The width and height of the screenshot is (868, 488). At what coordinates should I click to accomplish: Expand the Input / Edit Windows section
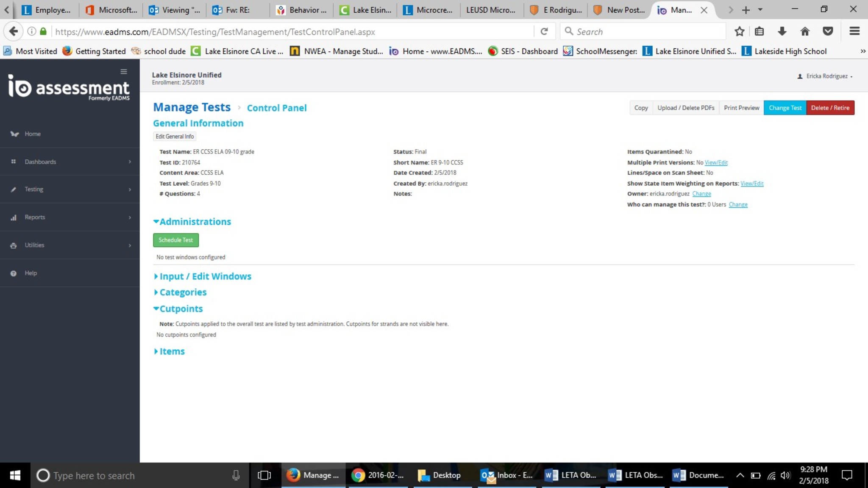click(x=203, y=276)
